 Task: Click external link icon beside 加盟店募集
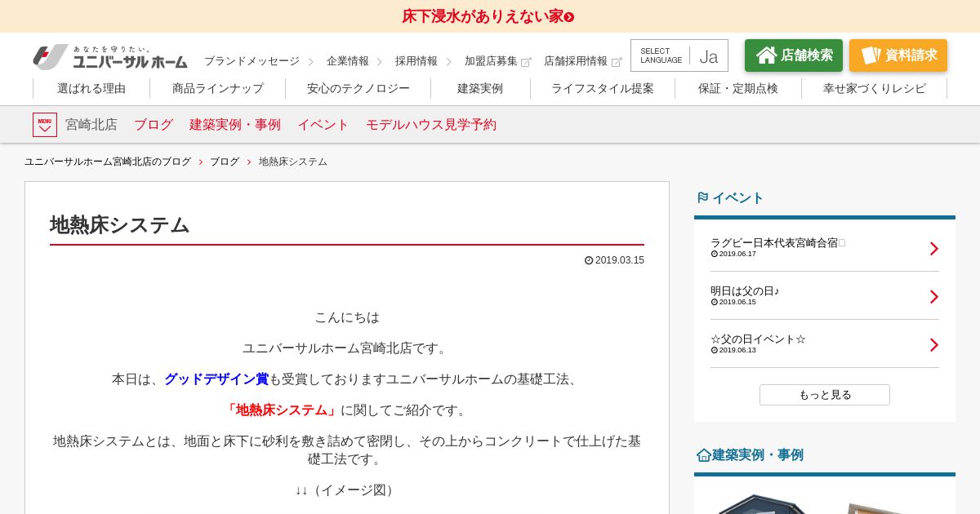coord(526,62)
